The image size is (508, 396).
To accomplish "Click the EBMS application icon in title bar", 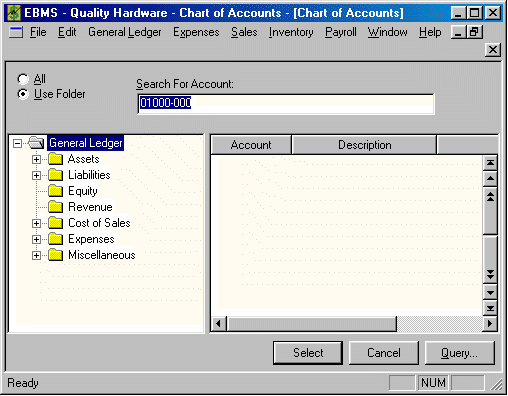I will click(14, 13).
